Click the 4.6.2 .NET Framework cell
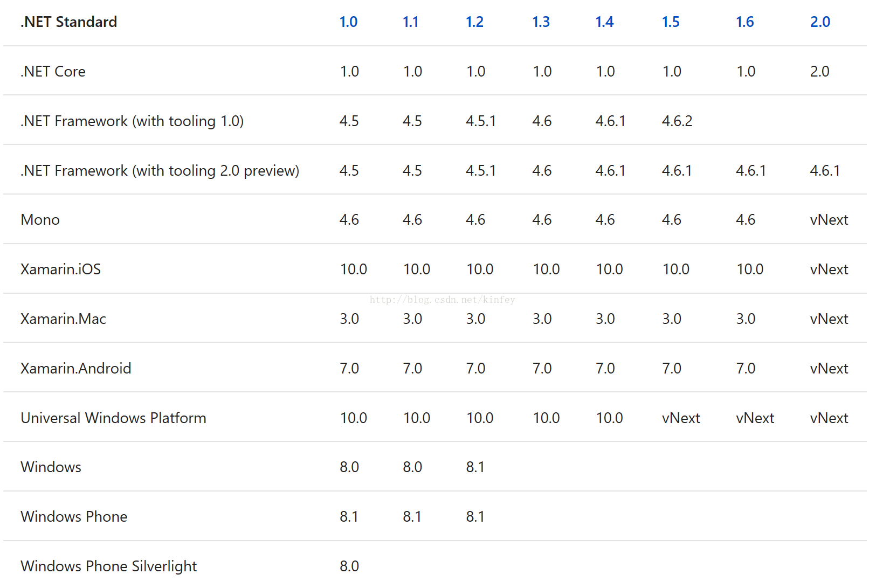Viewport: 876px width, 588px height. (677, 121)
